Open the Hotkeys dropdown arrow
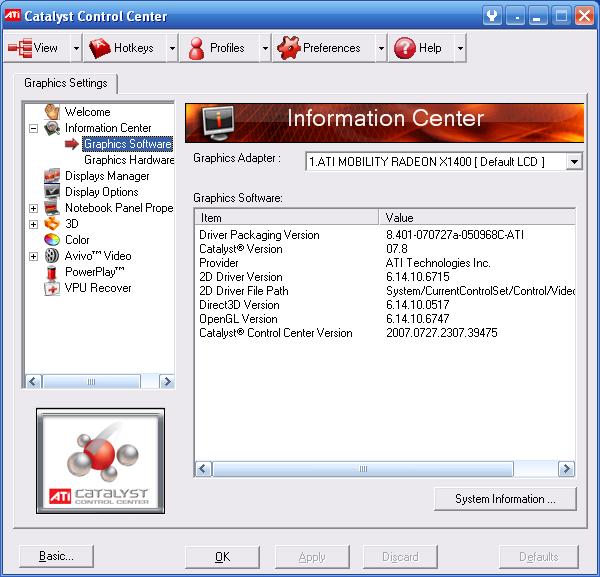Image resolution: width=600 pixels, height=577 pixels. (172, 48)
